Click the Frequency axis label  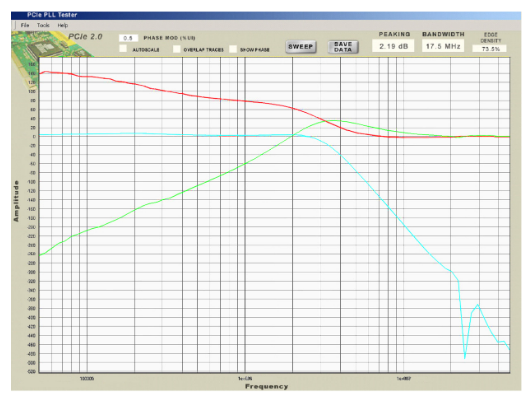coord(266,386)
